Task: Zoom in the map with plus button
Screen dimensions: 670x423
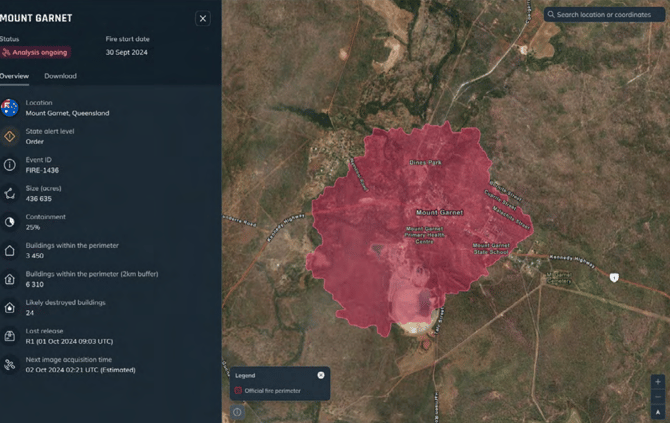Action: pos(658,382)
